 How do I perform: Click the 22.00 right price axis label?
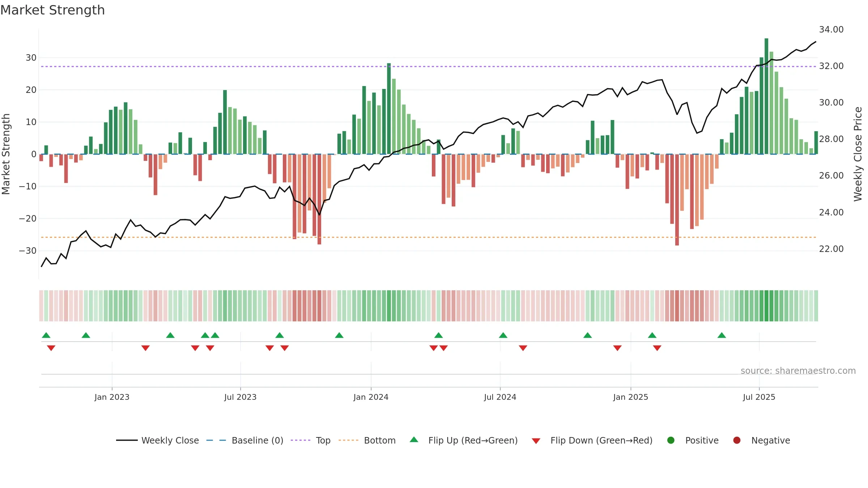(x=831, y=249)
